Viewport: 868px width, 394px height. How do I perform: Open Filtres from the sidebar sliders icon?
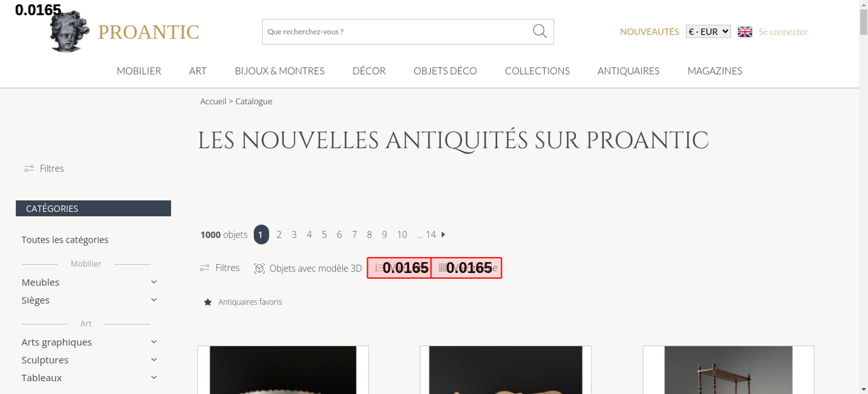tap(29, 168)
